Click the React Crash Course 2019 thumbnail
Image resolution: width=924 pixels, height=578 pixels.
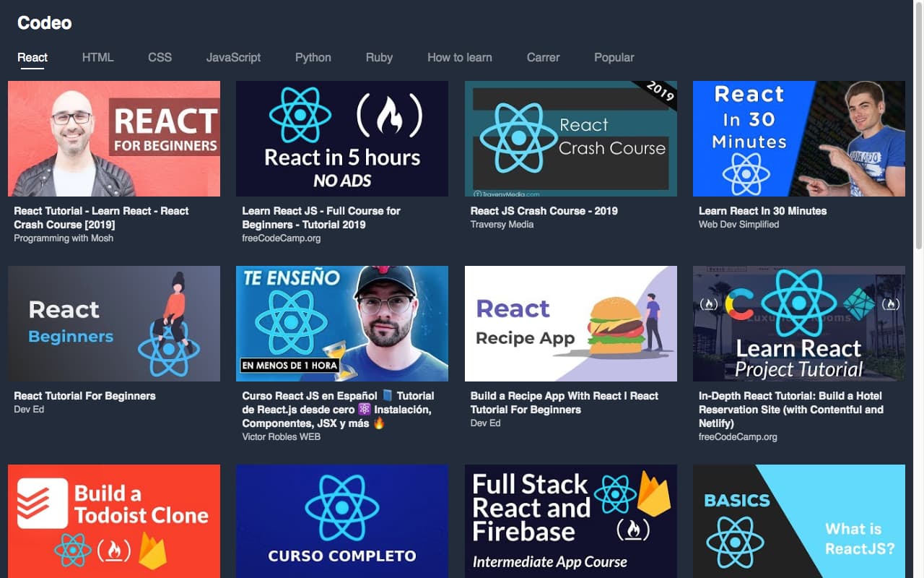571,139
